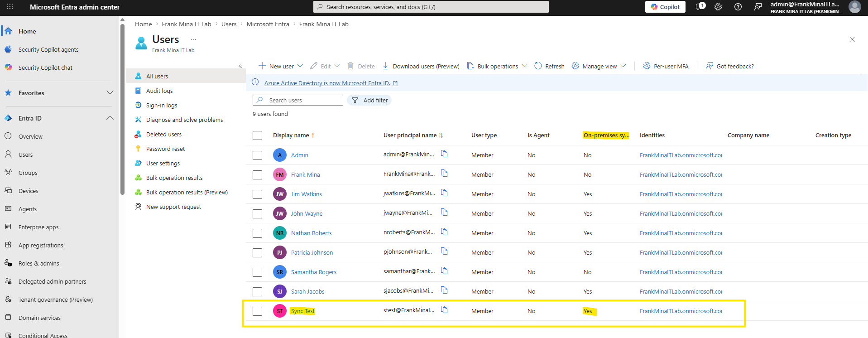868x338 pixels.
Task: Click the Admin user avatar
Action: pyautogui.click(x=280, y=155)
